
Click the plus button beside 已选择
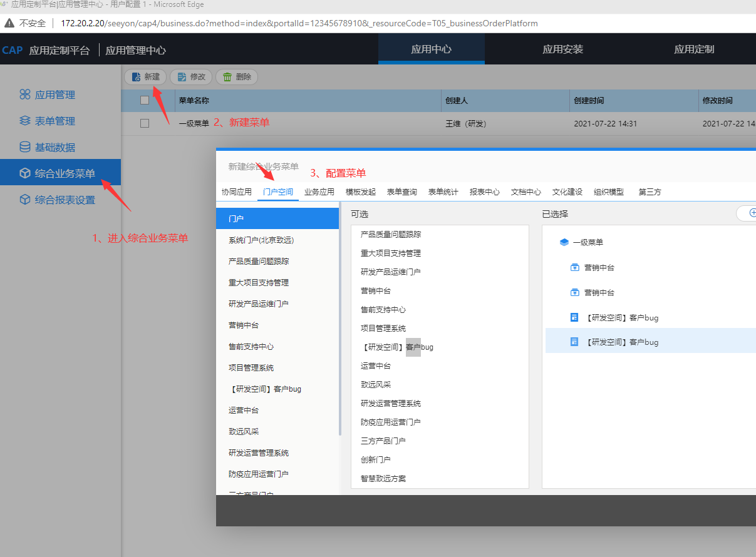750,213
